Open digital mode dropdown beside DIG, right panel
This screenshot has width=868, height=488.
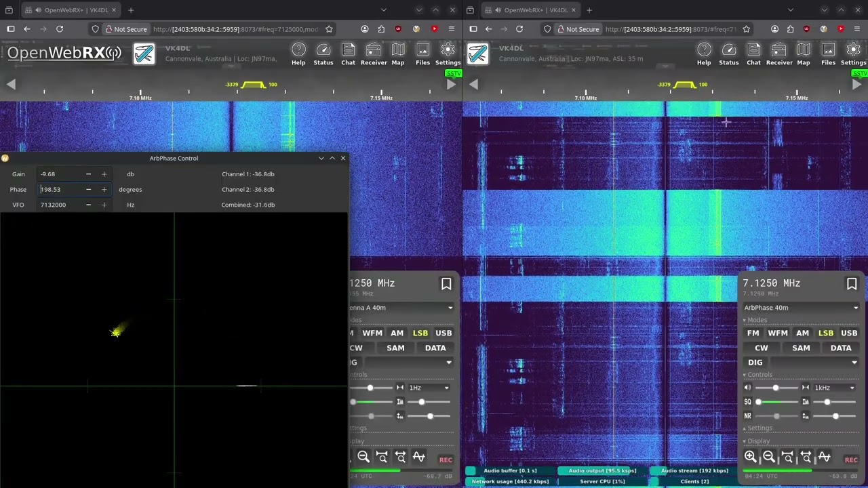point(814,363)
